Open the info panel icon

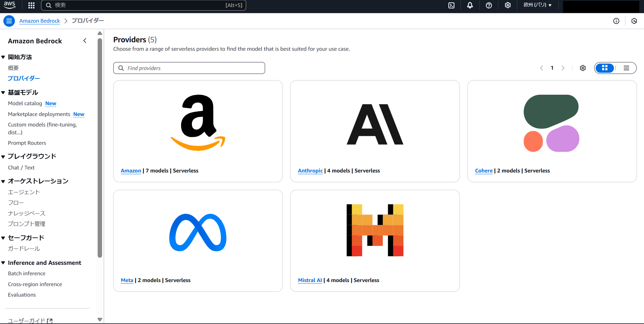click(616, 21)
